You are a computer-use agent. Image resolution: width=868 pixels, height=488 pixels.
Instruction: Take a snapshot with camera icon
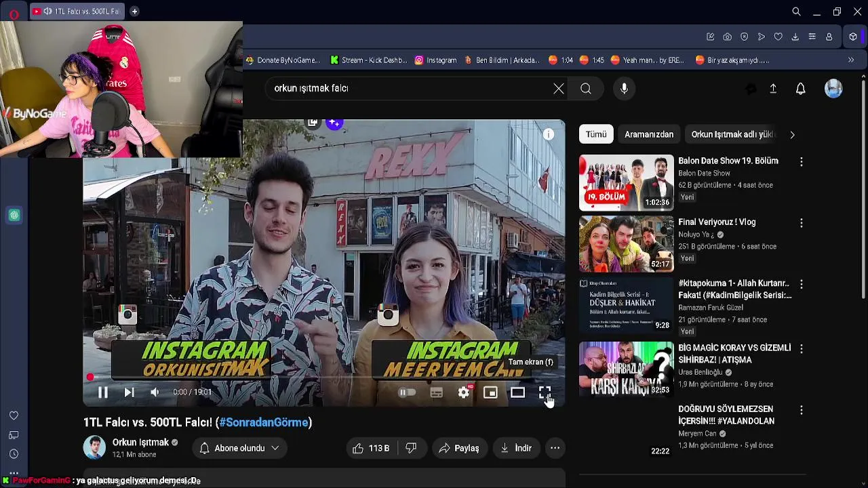[x=727, y=37]
